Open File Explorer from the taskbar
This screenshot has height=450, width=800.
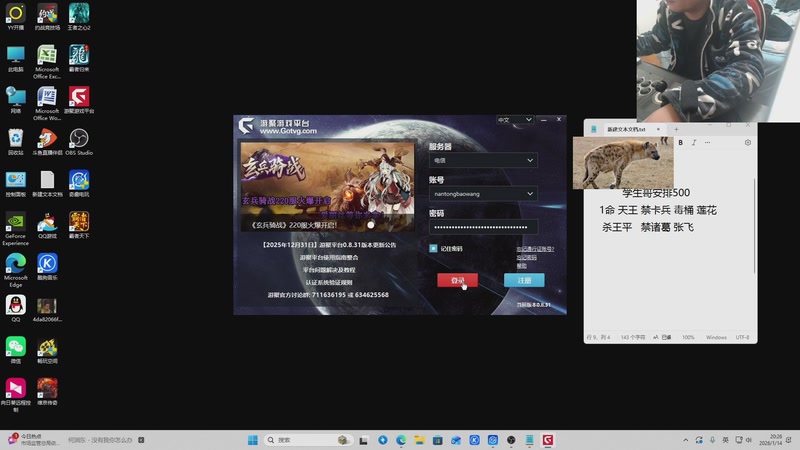click(419, 440)
